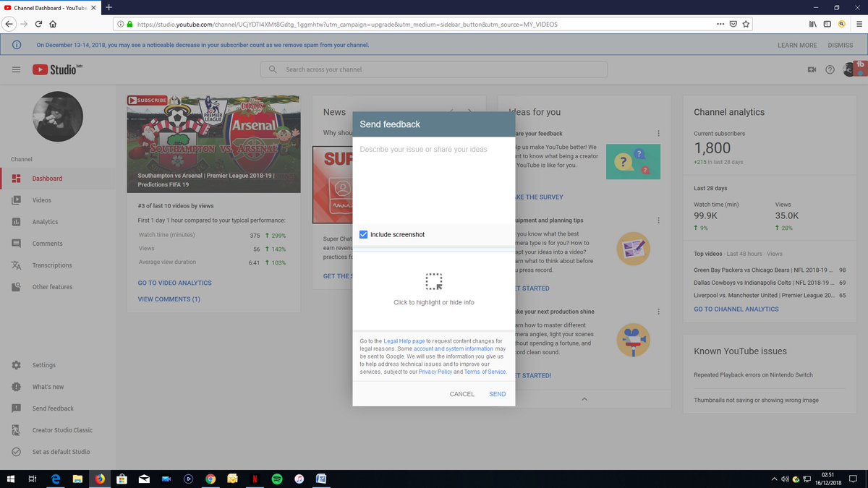Open the hamburger menu beside YouTube Studio logo
The width and height of the screenshot is (868, 488).
tap(16, 70)
